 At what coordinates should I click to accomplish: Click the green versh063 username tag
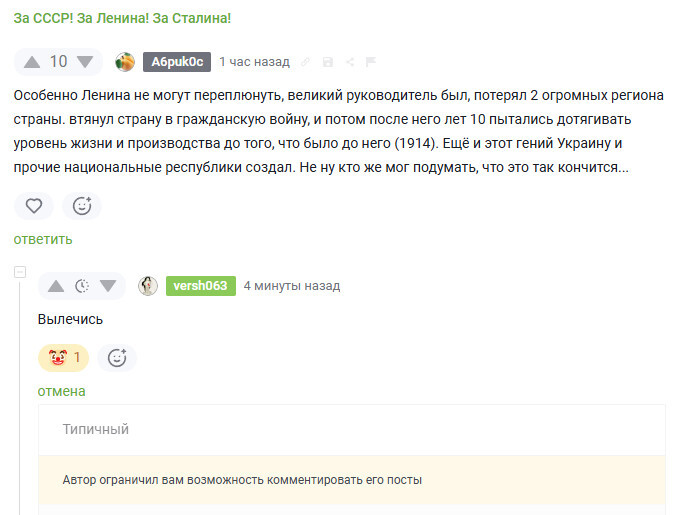pos(200,286)
